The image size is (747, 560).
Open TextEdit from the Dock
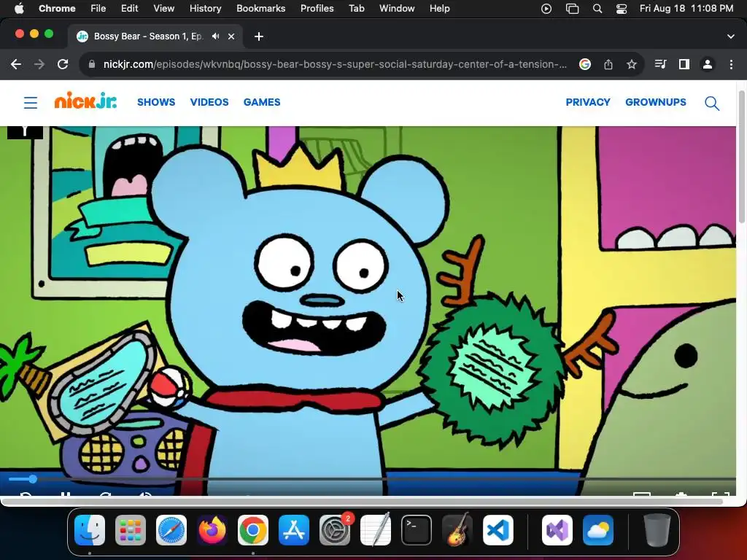pyautogui.click(x=376, y=529)
